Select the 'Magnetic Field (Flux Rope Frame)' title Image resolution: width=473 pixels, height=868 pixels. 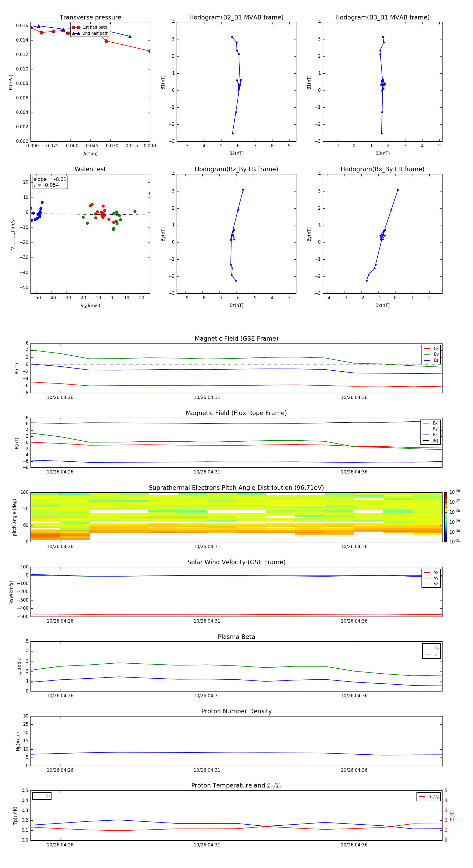click(236, 413)
